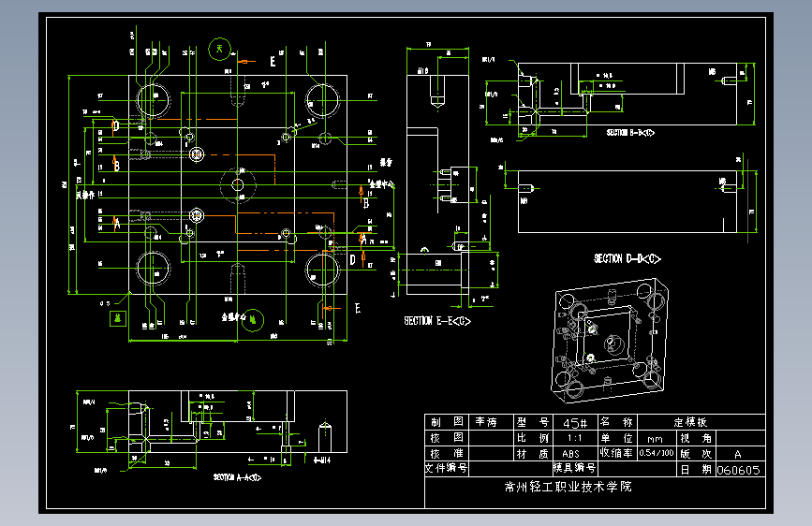812x526 pixels.
Task: Click the 材质 label cell
Action: 533,454
